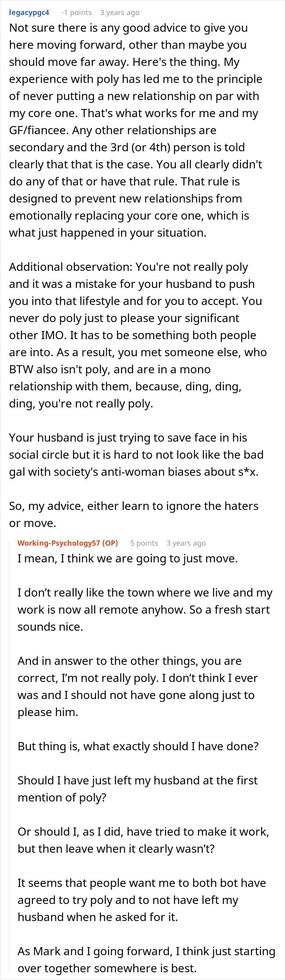Click the "5 points" score label
Viewport: 285px width, 980px height.
(144, 543)
